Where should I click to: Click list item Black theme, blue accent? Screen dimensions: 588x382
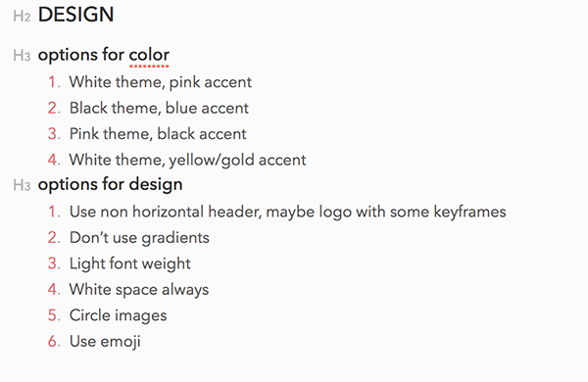159,109
